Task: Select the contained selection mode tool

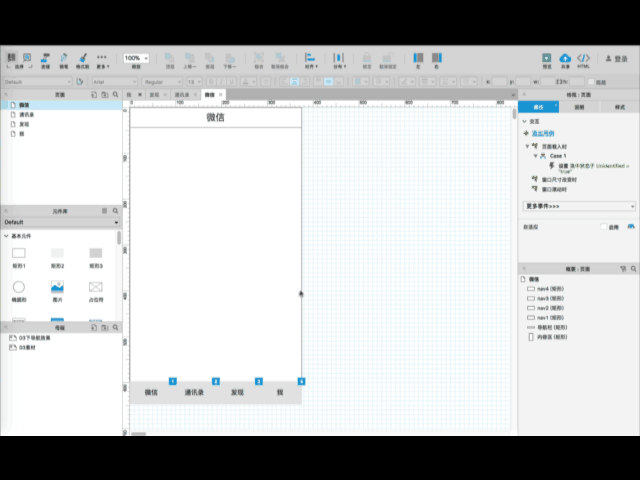Action: 27,58
